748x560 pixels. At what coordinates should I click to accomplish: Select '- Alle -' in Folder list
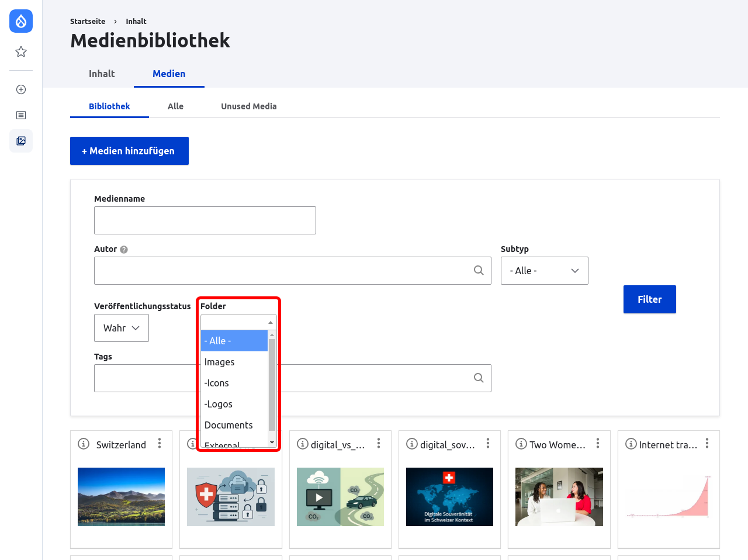click(234, 341)
